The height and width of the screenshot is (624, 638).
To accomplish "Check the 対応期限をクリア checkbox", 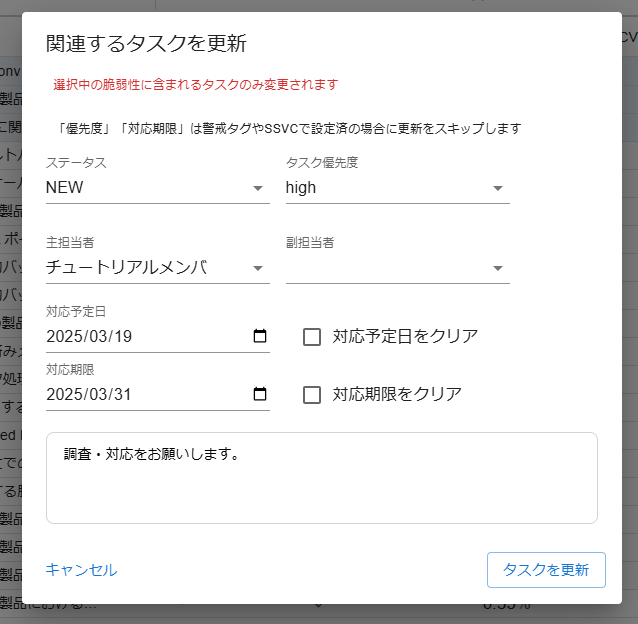I will pos(312,395).
